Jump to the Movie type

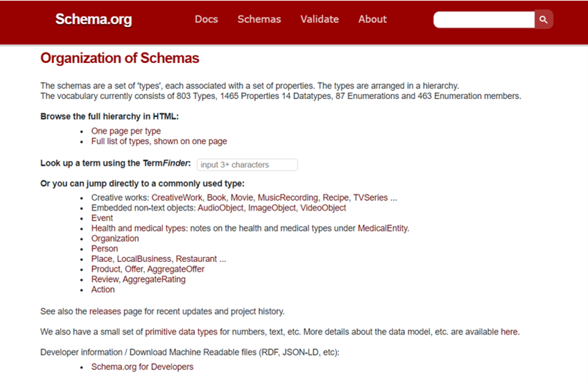[x=241, y=198]
